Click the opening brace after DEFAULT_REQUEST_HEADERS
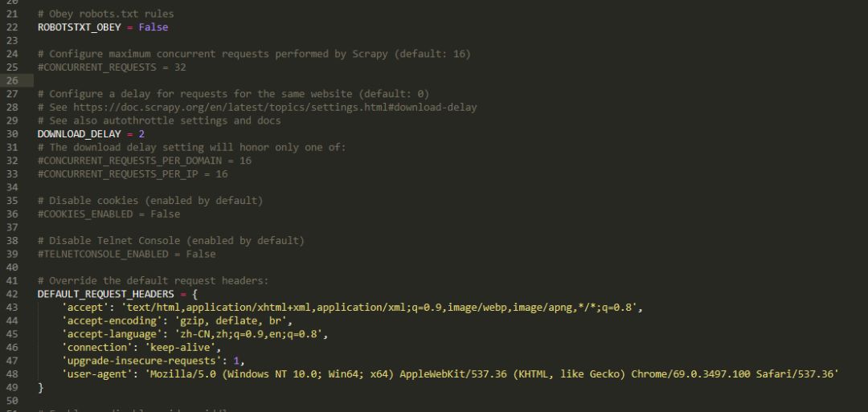The width and height of the screenshot is (868, 412). (194, 294)
